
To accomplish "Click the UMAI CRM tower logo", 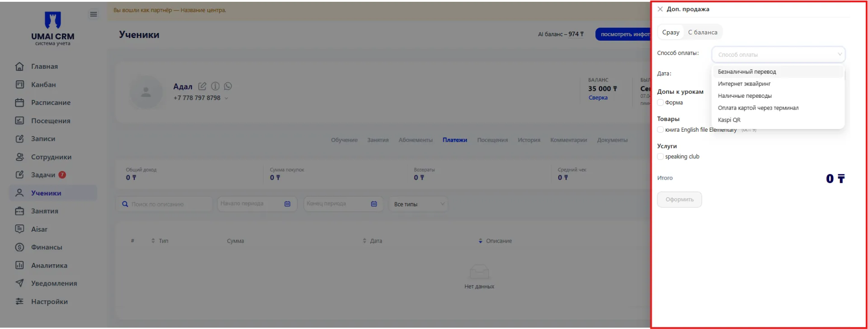I will point(53,20).
